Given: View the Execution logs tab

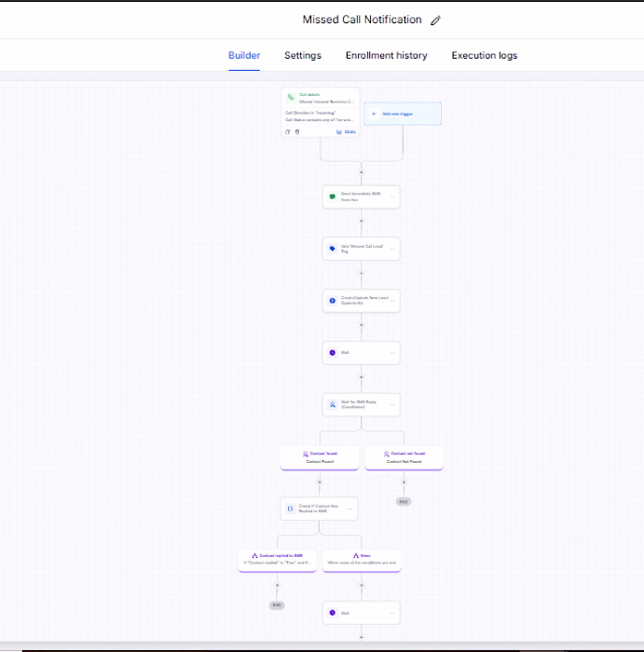Looking at the screenshot, I should coord(485,55).
